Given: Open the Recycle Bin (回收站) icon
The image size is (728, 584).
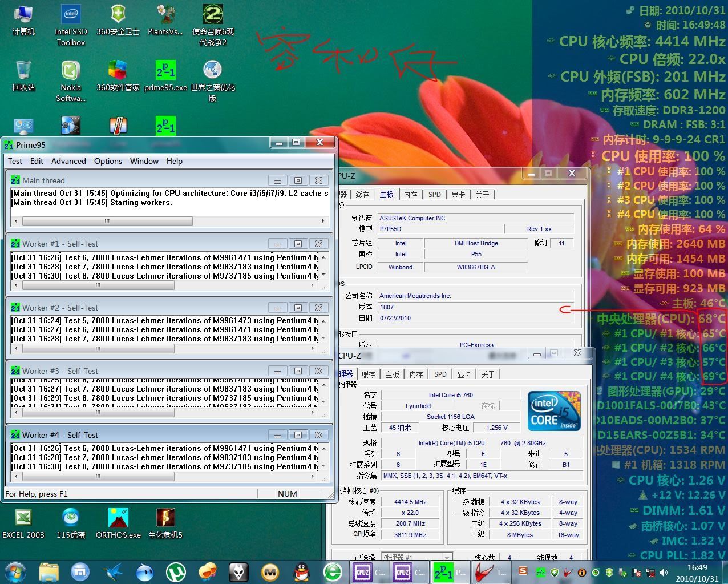Looking at the screenshot, I should click(23, 75).
